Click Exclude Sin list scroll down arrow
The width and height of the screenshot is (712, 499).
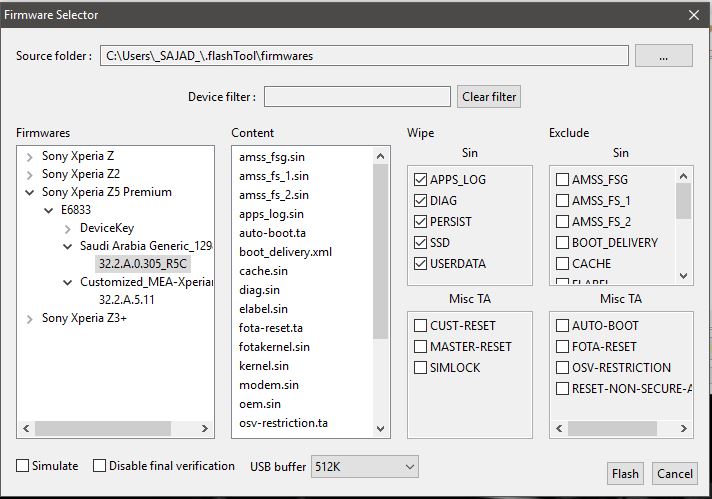(x=683, y=276)
